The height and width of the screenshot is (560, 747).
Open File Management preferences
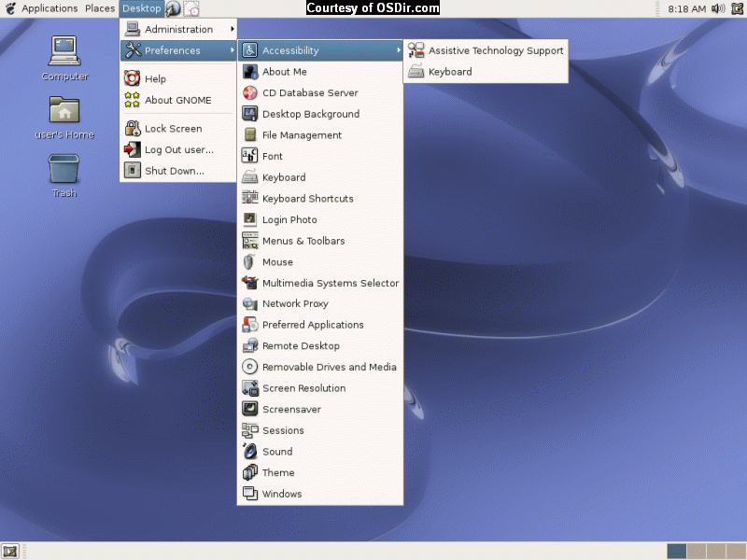(320, 135)
